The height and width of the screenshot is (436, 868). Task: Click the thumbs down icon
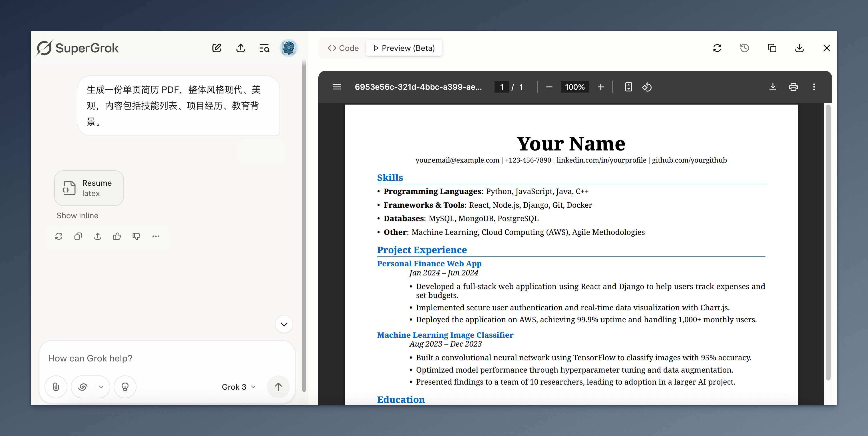pyautogui.click(x=136, y=236)
